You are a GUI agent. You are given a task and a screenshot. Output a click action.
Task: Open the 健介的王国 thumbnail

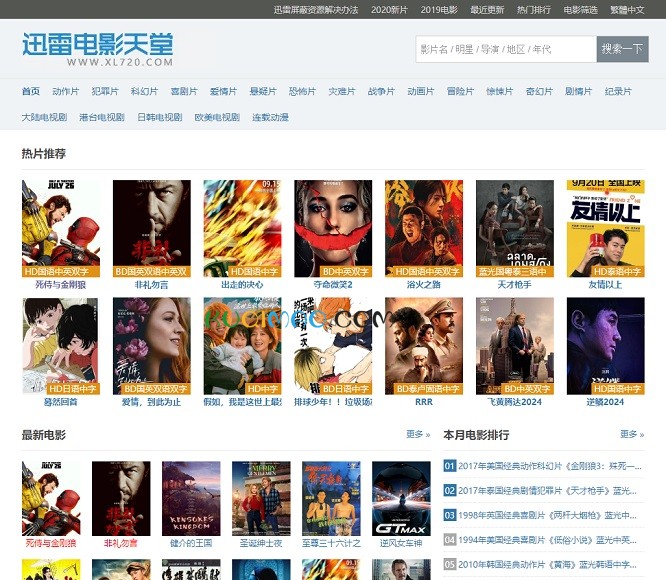click(191, 498)
